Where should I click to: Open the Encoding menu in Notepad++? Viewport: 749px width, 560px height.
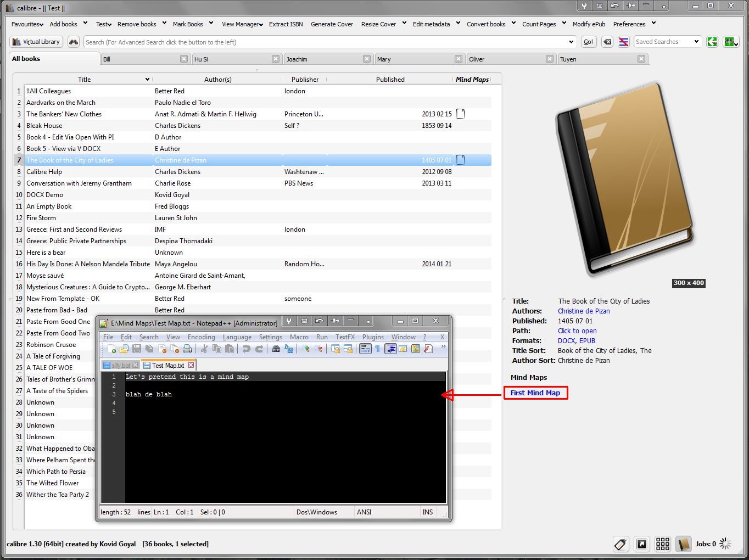pos(201,337)
